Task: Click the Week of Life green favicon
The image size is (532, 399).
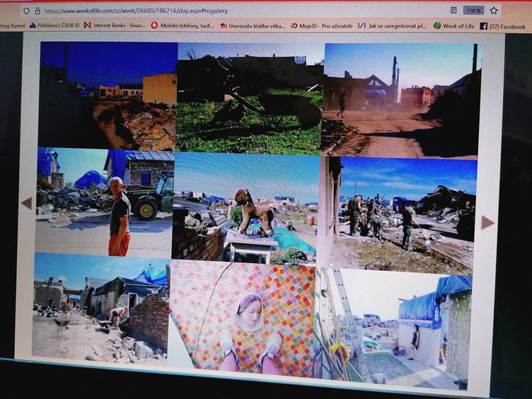Action: [x=437, y=25]
